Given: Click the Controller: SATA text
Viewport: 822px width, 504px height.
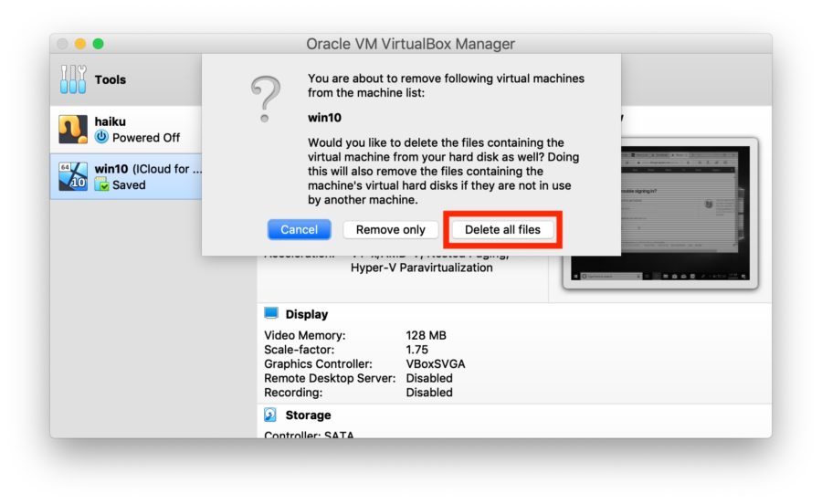Looking at the screenshot, I should (x=309, y=435).
